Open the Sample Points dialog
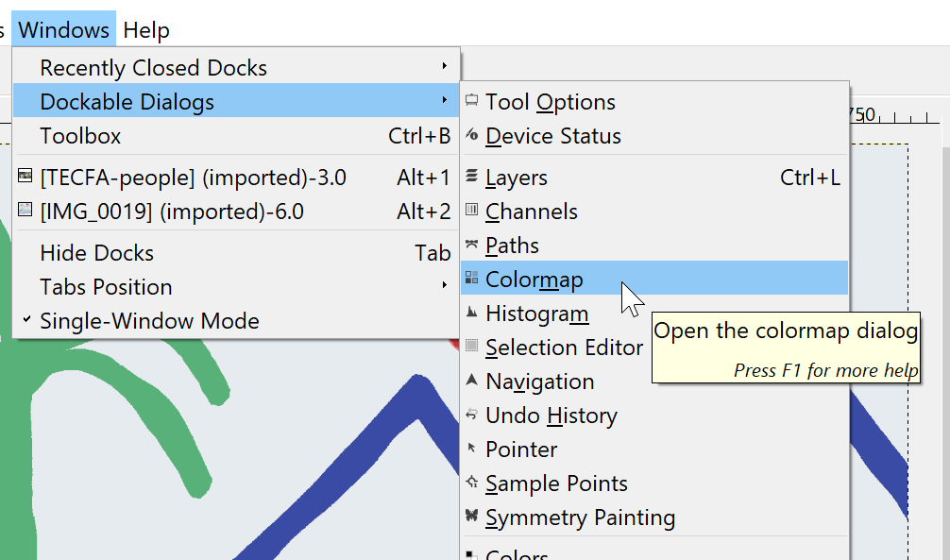Viewport: 950px width, 560px height. [x=556, y=484]
